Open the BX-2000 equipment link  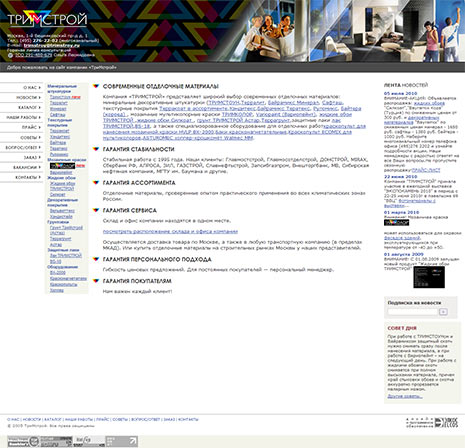(x=58, y=273)
